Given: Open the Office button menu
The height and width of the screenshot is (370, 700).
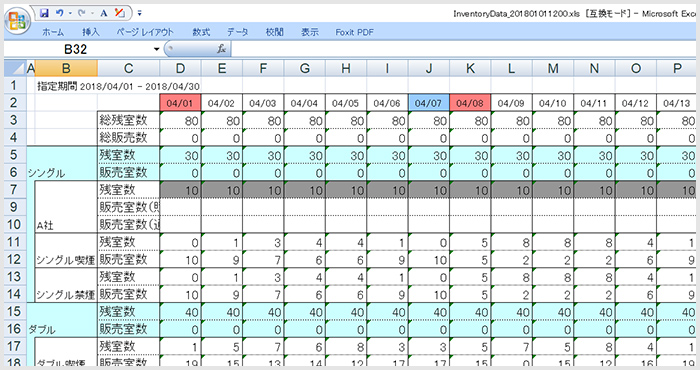Looking at the screenshot, I should [17, 21].
